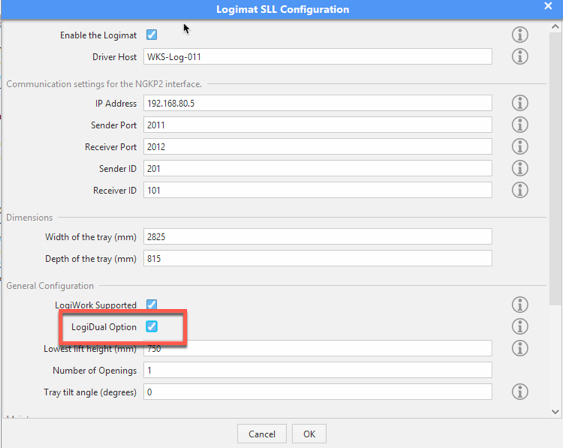563x448 pixels.
Task: Toggle Enable the Logimat checkbox
Action: pos(152,35)
